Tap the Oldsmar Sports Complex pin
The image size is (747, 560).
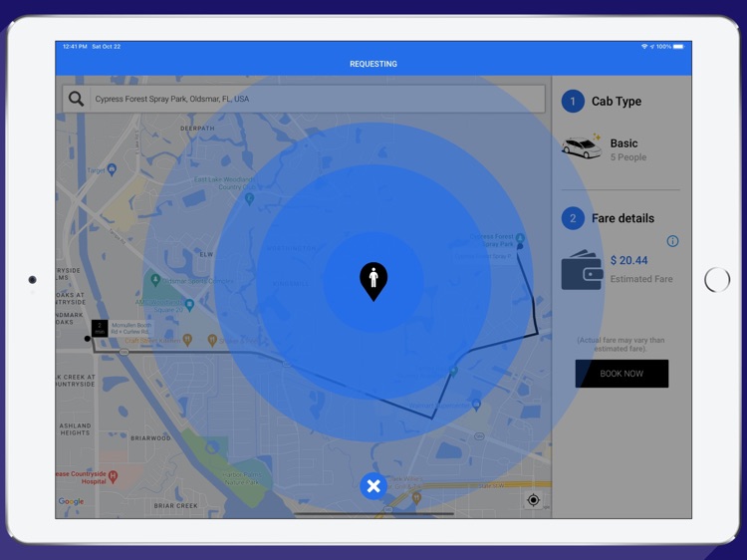click(154, 279)
